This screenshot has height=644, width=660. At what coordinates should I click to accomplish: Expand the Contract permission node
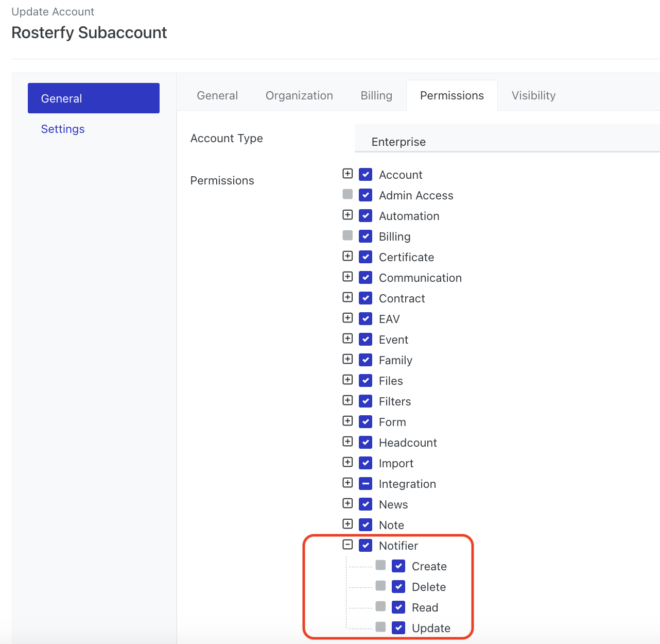click(348, 297)
